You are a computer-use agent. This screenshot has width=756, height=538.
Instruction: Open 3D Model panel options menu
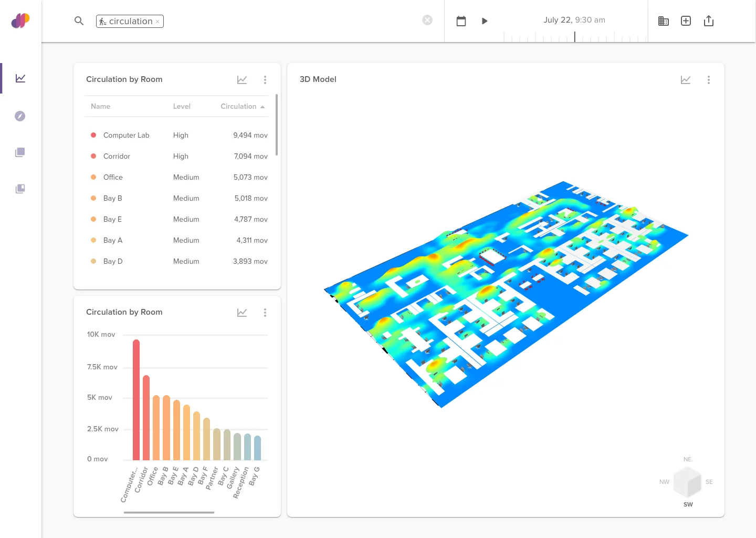(x=709, y=80)
